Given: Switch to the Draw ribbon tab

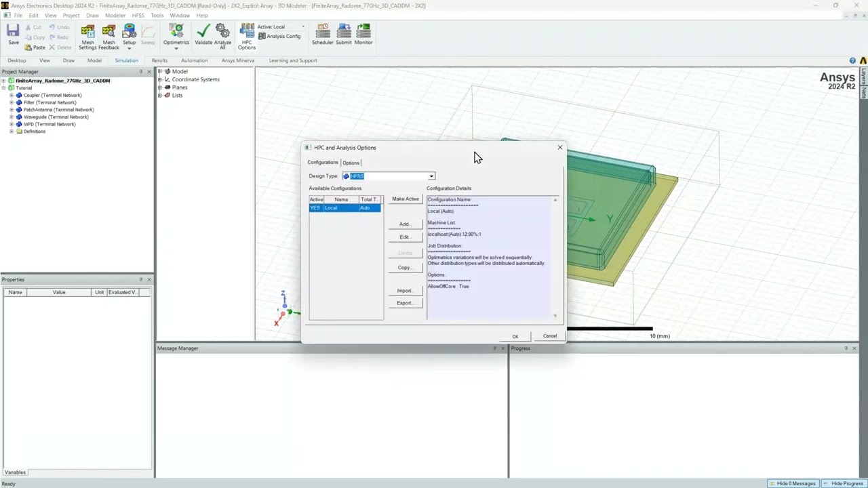Looking at the screenshot, I should pos(68,60).
